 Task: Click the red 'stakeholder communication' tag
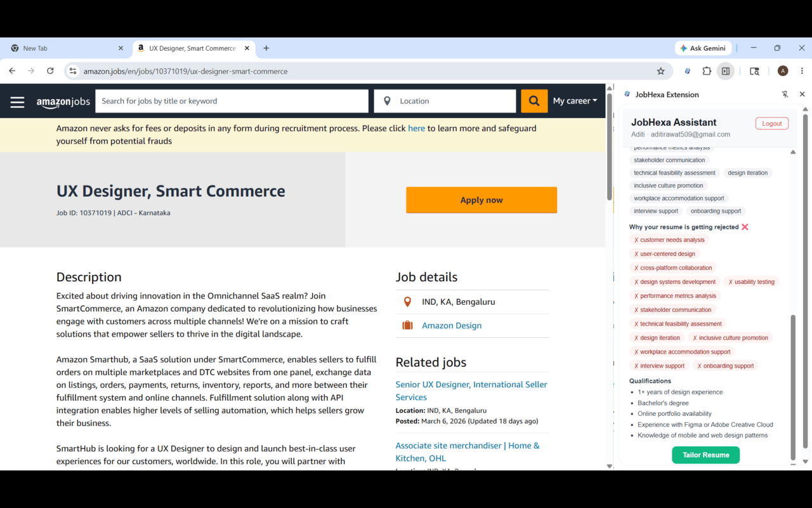coord(673,310)
